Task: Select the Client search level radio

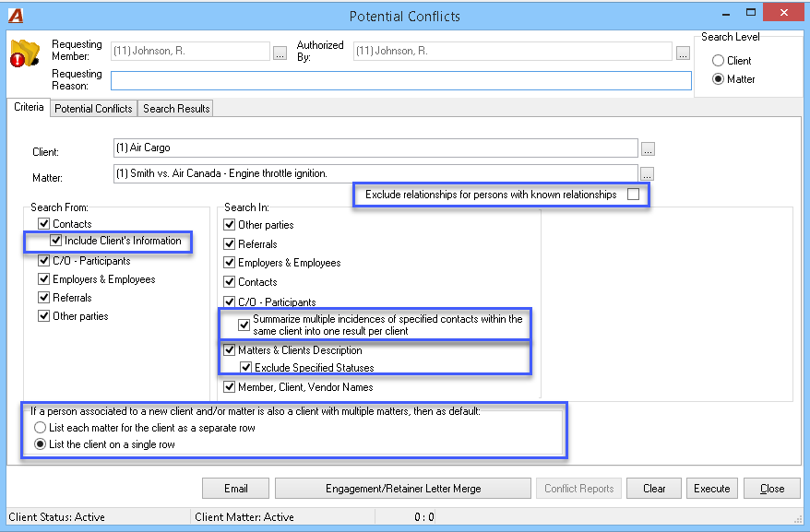Action: [x=718, y=61]
